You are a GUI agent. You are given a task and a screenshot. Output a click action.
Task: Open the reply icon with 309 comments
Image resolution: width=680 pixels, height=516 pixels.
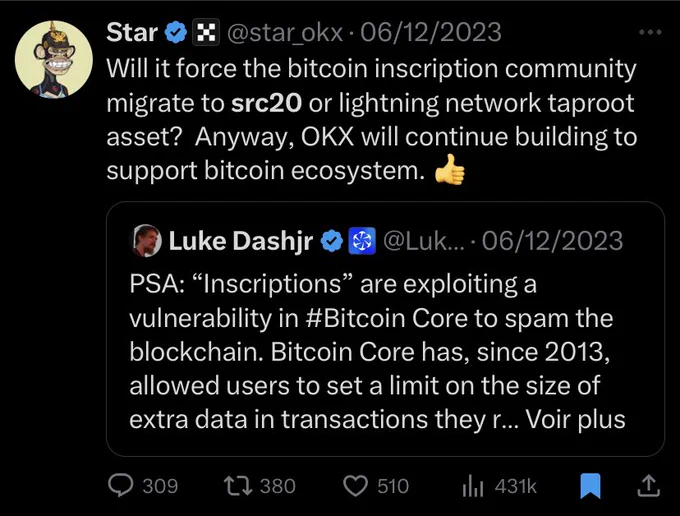[121, 486]
